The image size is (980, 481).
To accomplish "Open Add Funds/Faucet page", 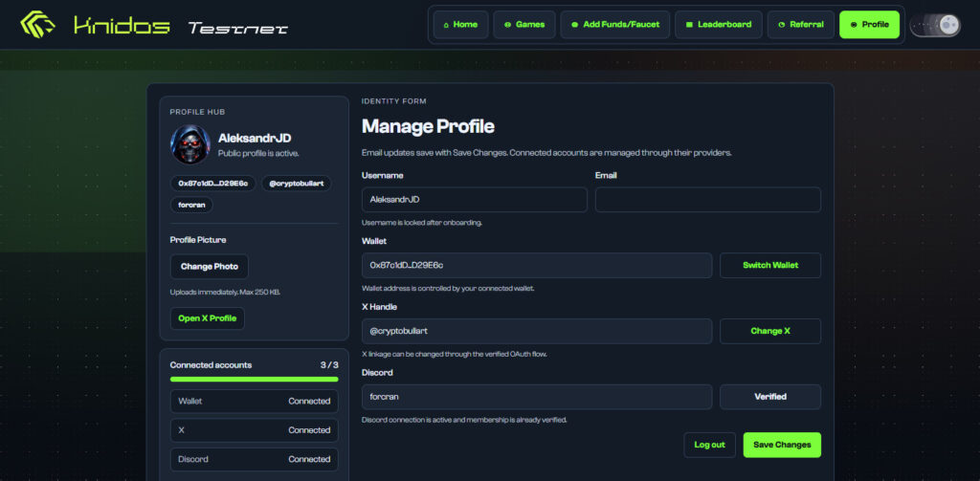I will [614, 25].
